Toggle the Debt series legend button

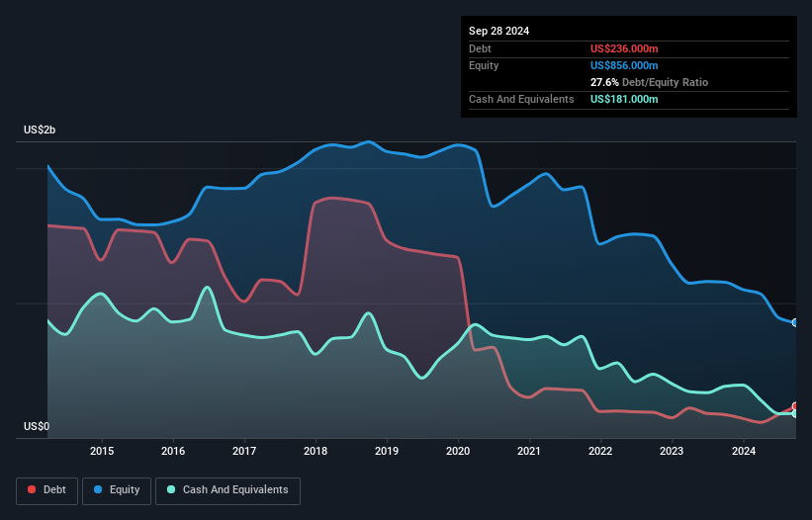click(47, 490)
